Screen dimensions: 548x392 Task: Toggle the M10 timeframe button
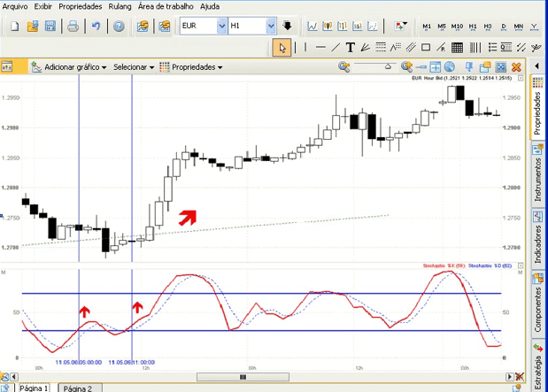tap(457, 26)
